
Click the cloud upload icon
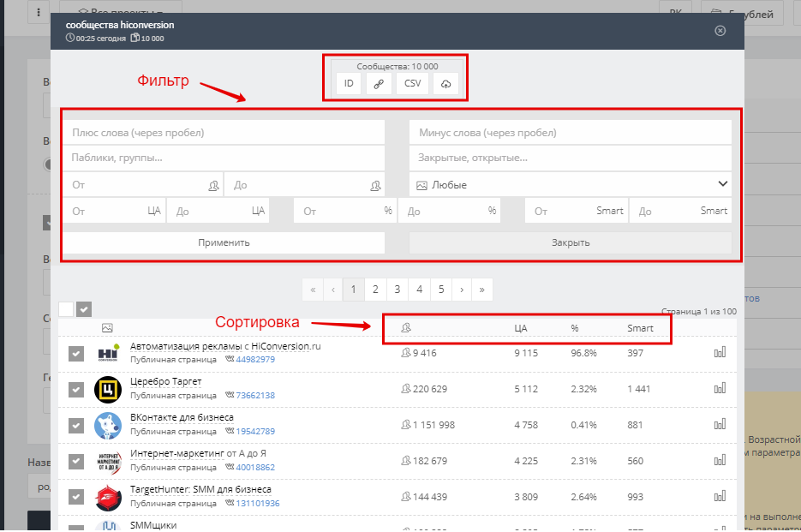(445, 83)
